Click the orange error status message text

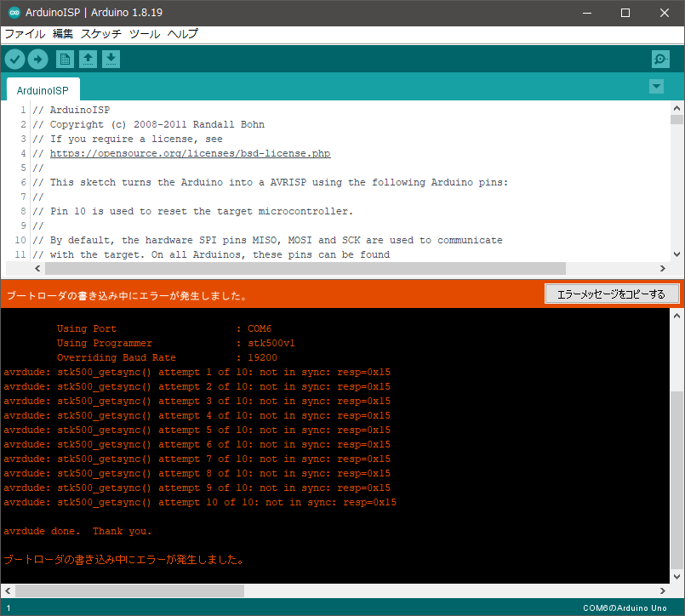coord(127,296)
